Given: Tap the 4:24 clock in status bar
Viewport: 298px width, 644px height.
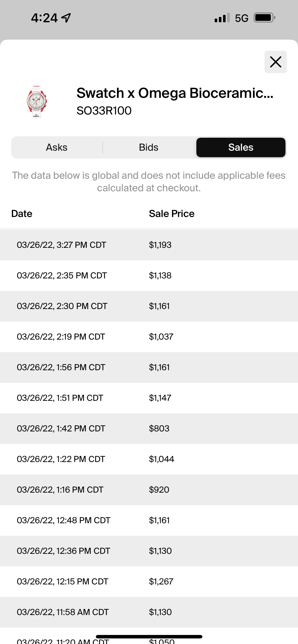Looking at the screenshot, I should 44,18.
